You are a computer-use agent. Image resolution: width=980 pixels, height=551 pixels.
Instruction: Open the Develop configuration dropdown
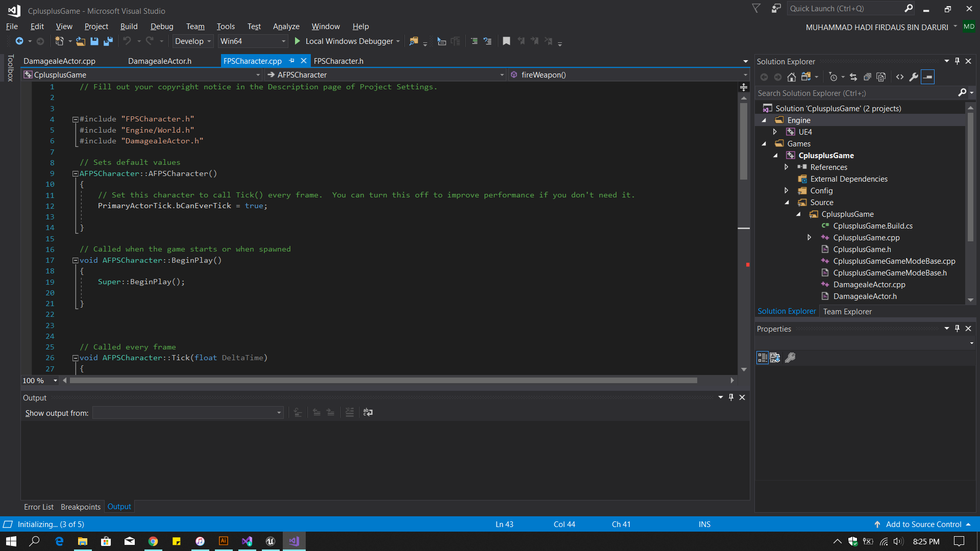click(x=193, y=41)
